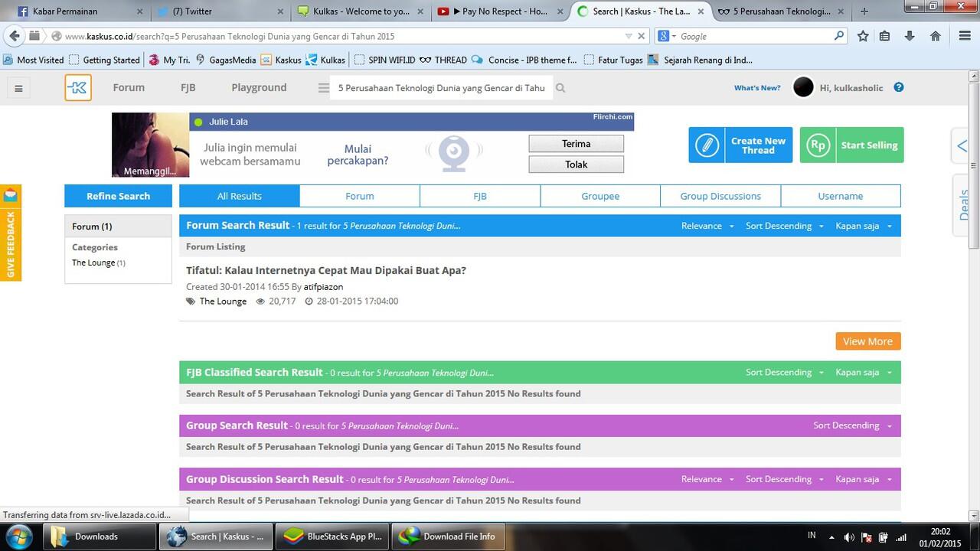Open the Getting Started bookmark
980x551 pixels.
tap(104, 60)
